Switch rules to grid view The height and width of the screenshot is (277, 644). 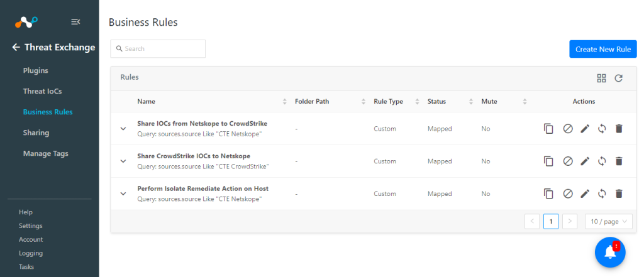click(601, 78)
